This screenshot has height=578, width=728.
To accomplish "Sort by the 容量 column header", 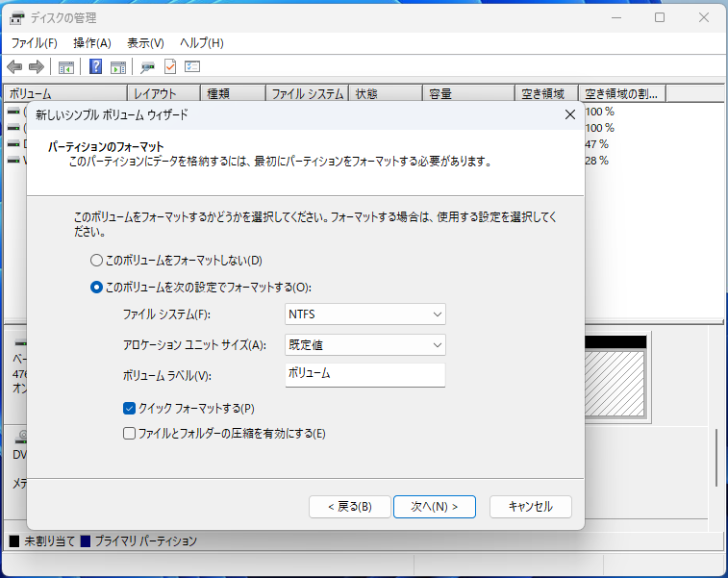I will point(469,94).
